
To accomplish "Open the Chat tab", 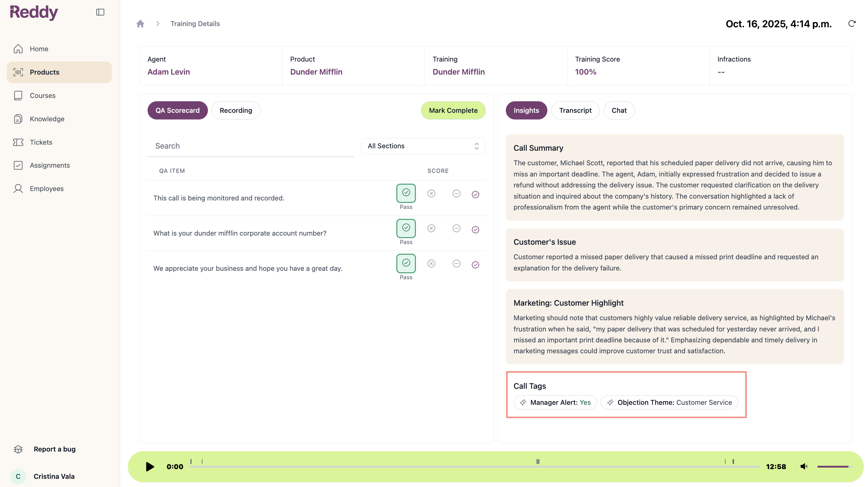I will click(619, 110).
